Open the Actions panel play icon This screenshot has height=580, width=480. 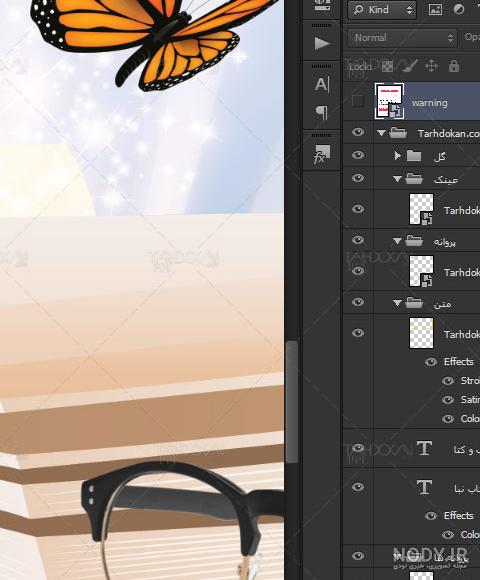coord(322,44)
